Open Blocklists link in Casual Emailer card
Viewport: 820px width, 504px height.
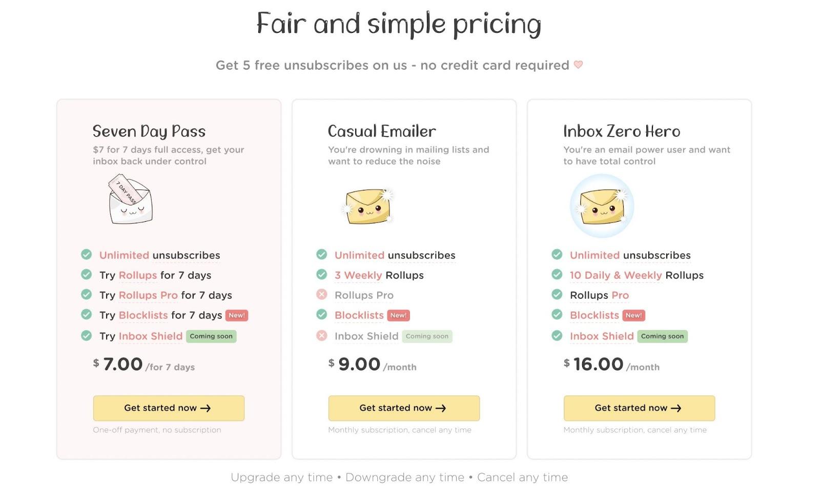359,315
